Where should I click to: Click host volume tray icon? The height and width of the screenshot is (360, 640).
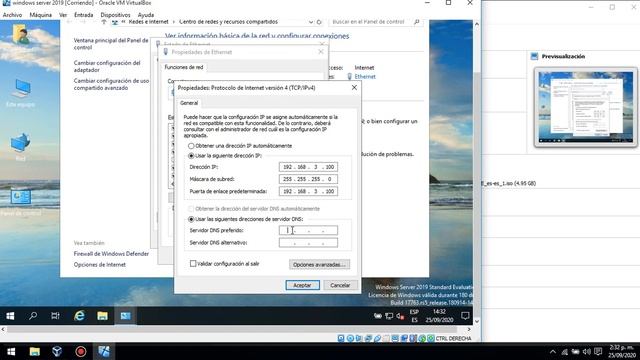[587, 351]
